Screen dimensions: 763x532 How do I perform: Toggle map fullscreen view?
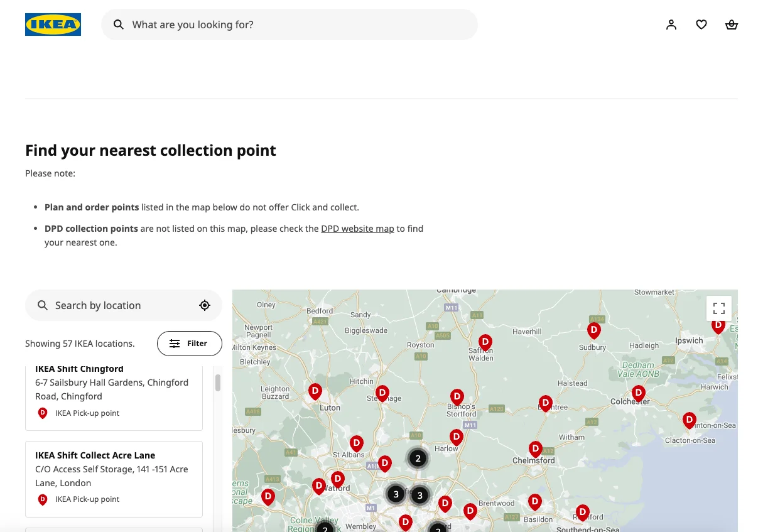tap(719, 308)
